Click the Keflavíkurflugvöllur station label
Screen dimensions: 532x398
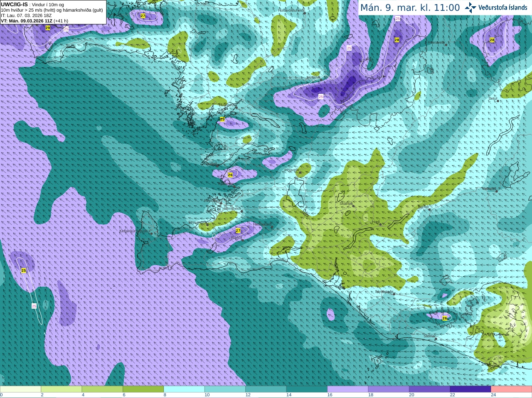coord(135,231)
